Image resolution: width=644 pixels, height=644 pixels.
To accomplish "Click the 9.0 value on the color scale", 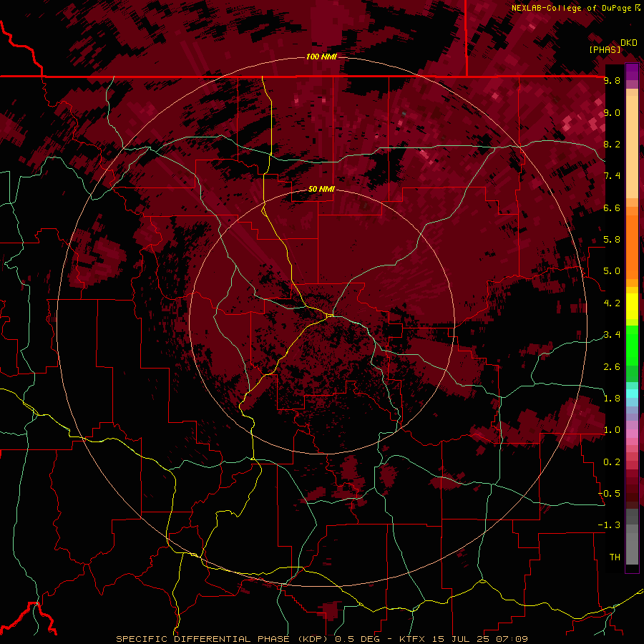I will (x=612, y=112).
